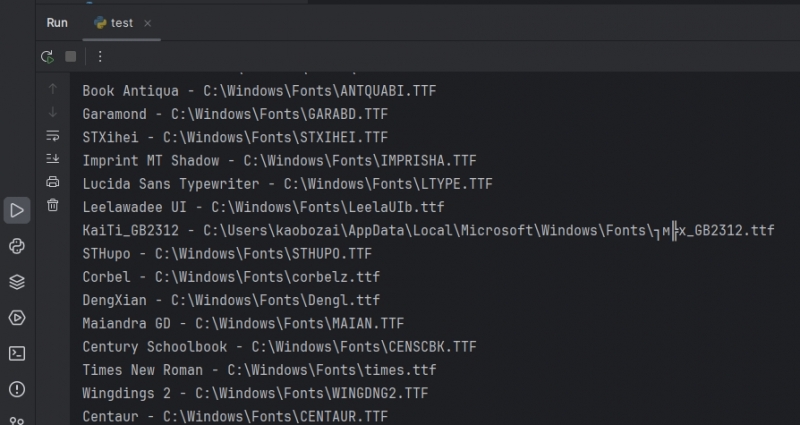Clear all console output with trash icon
800x425 pixels.
tap(53, 205)
